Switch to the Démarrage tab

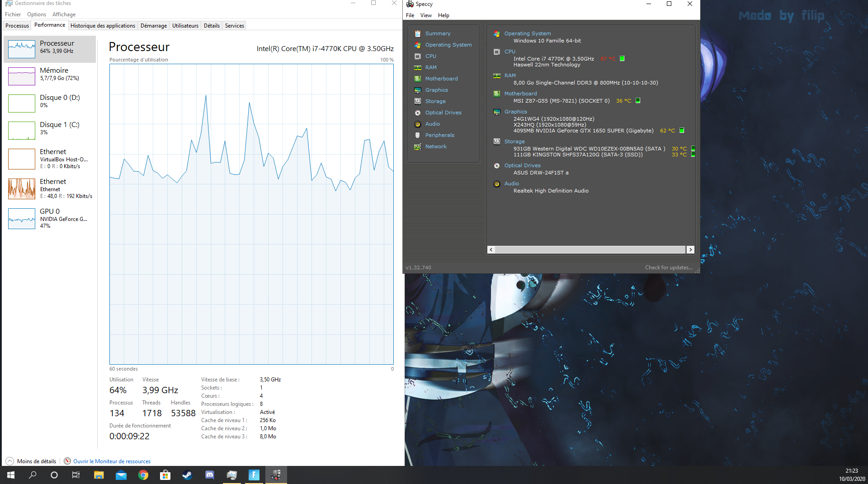154,26
